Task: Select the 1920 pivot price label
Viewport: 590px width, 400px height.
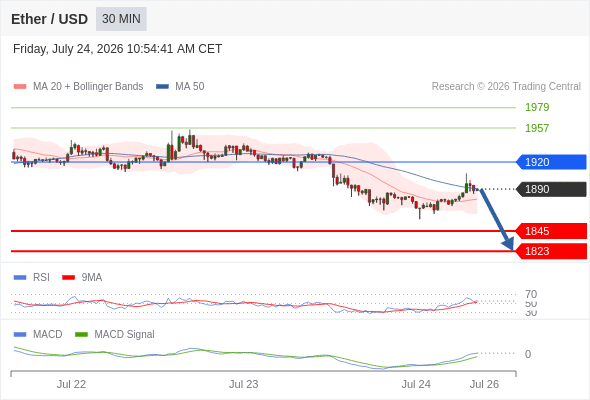Action: [551, 162]
